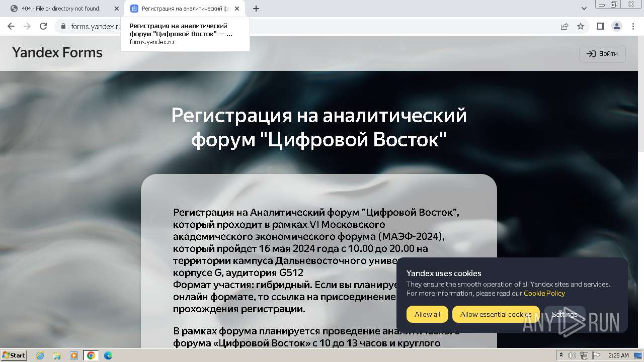Open the Windows Start menu
Viewport: 644px width, 362px height.
(x=14, y=355)
